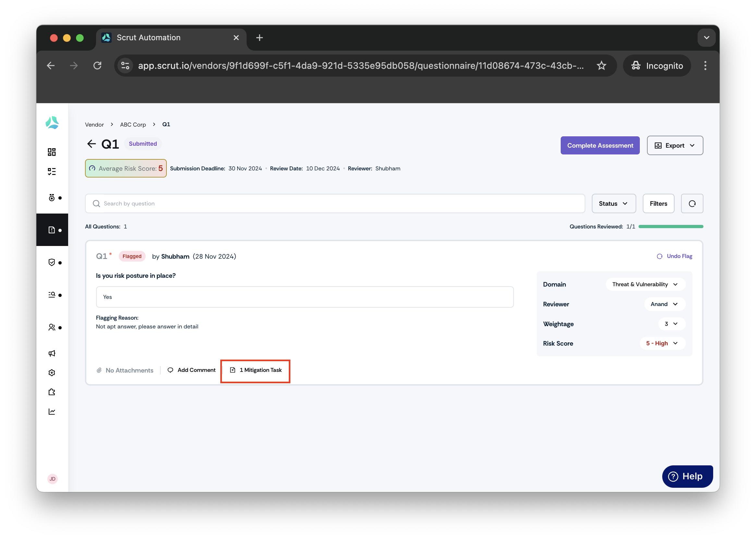
Task: Open the settings gear in sidebar
Action: [x=52, y=373]
